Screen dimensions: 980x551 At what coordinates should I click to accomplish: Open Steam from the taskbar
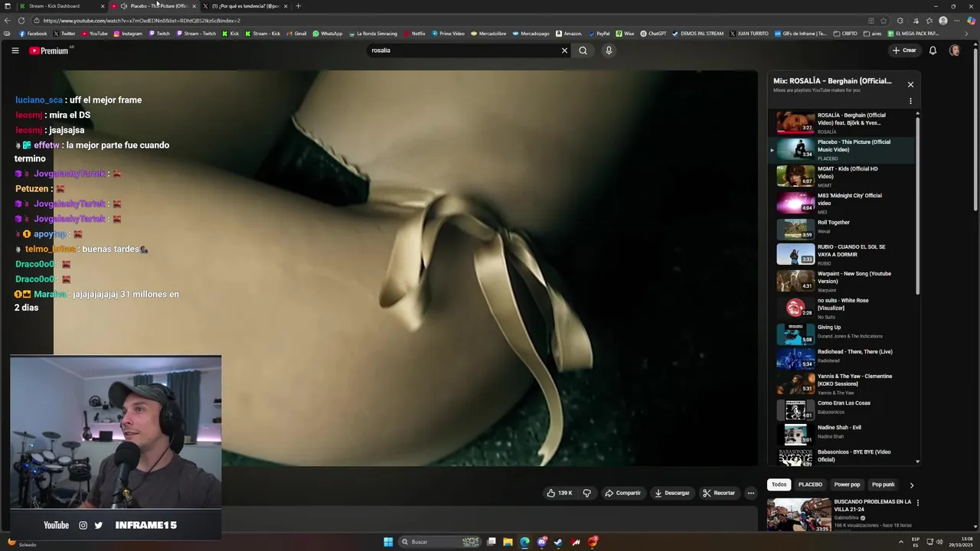559,542
